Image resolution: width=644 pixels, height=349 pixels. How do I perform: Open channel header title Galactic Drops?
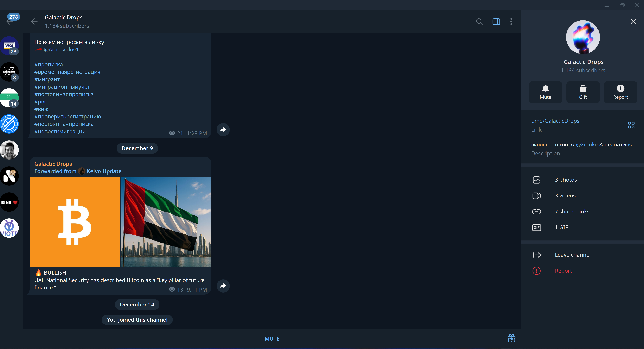click(63, 17)
